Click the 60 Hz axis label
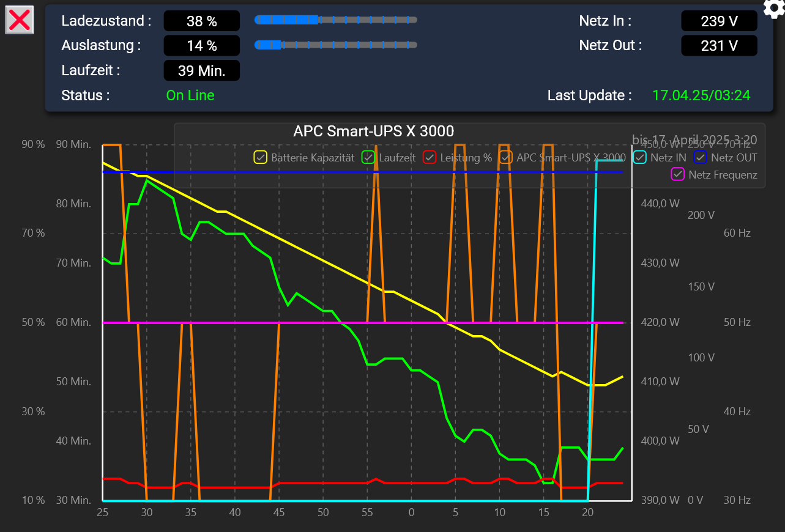The height and width of the screenshot is (532, 785). coord(737,233)
